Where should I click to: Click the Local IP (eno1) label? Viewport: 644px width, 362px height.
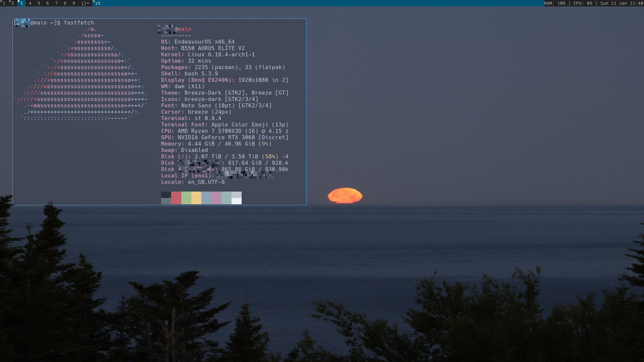(188, 175)
